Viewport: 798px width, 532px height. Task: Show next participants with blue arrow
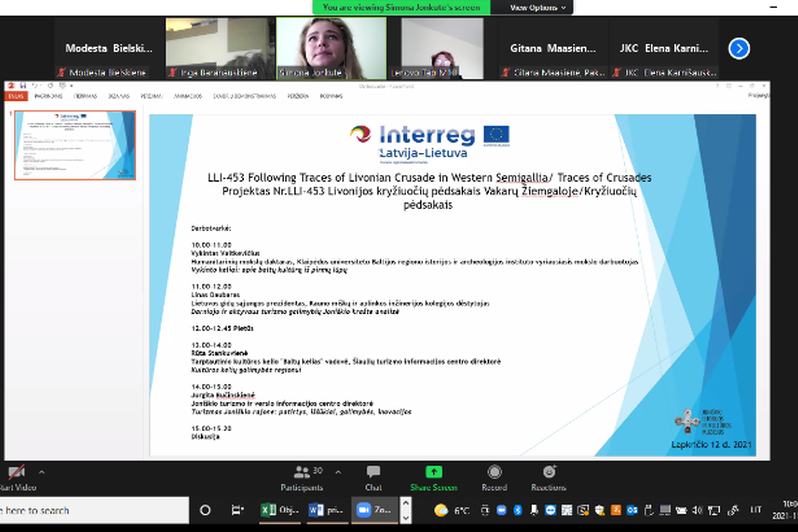pos(739,49)
